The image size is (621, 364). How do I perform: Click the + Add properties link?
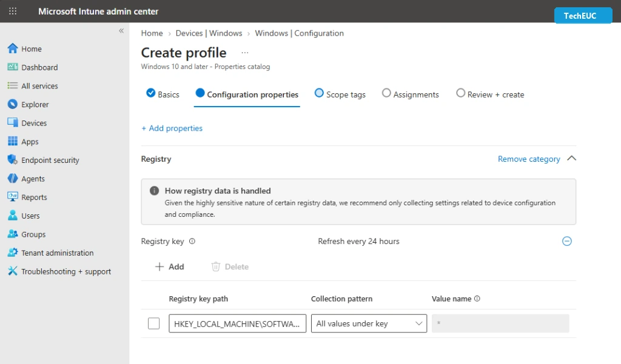click(172, 128)
